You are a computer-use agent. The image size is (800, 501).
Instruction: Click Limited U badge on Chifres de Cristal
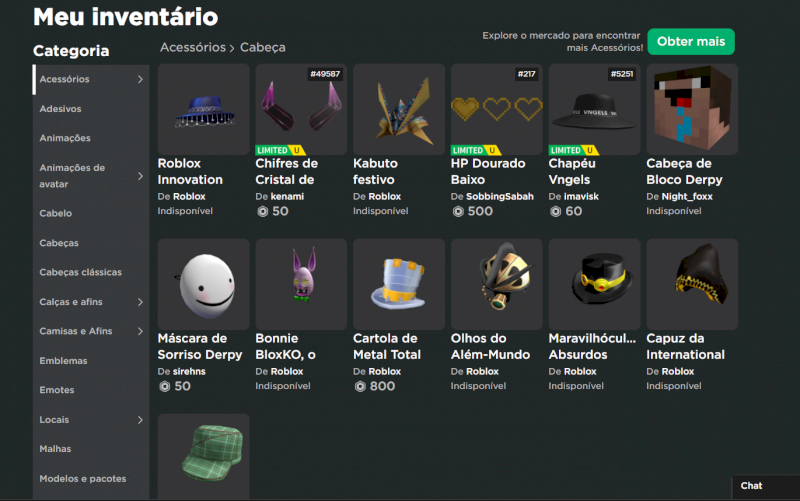[x=280, y=150]
